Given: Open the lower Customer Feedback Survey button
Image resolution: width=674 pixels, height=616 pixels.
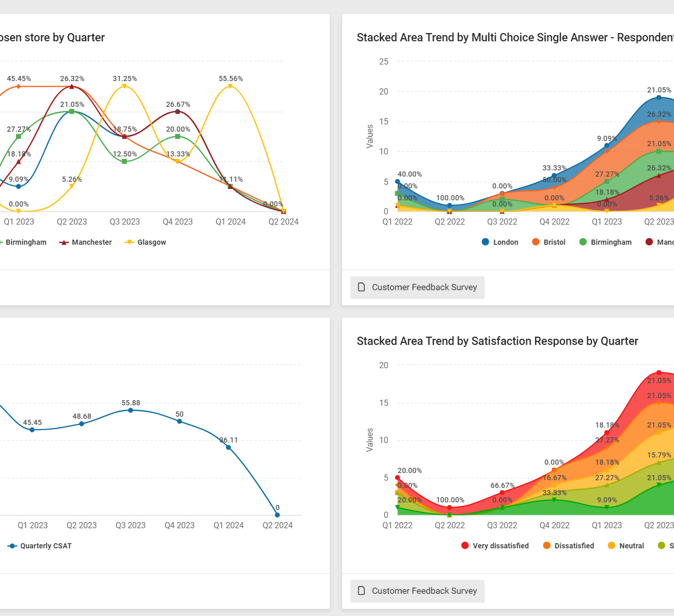Looking at the screenshot, I should pos(418,591).
